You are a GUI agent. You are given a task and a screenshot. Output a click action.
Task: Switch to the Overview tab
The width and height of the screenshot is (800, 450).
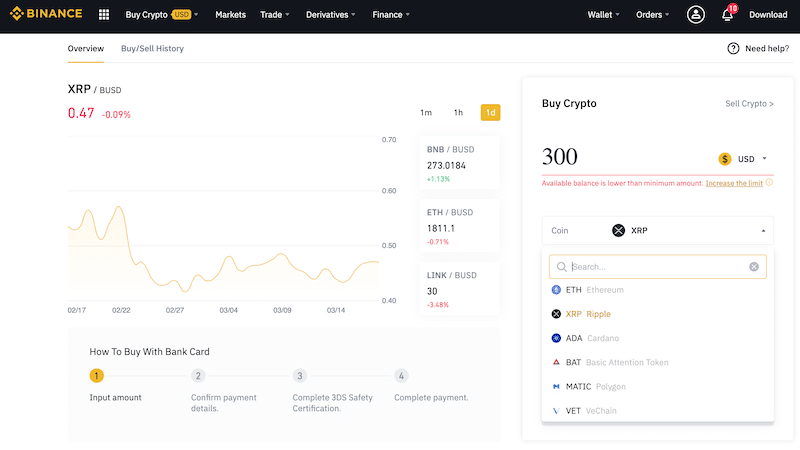click(x=86, y=48)
